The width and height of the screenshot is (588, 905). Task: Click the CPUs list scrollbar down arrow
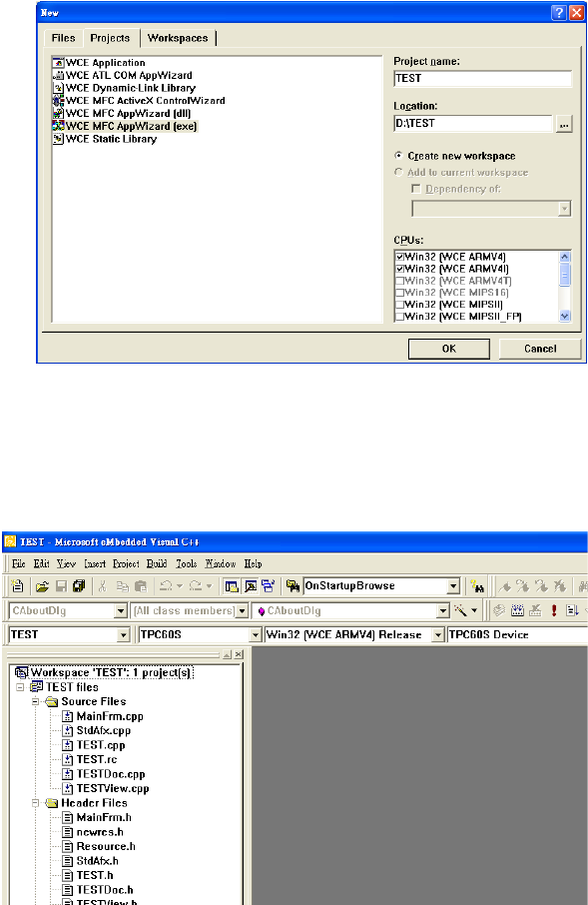565,316
